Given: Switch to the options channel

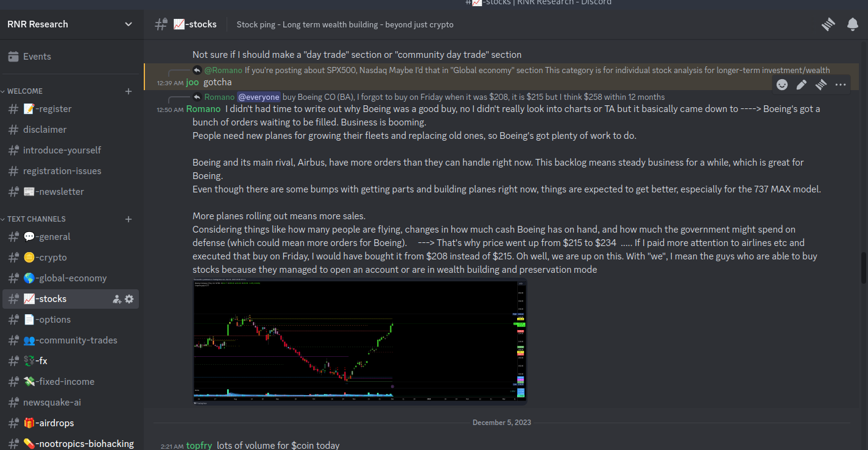Looking at the screenshot, I should point(71,320).
